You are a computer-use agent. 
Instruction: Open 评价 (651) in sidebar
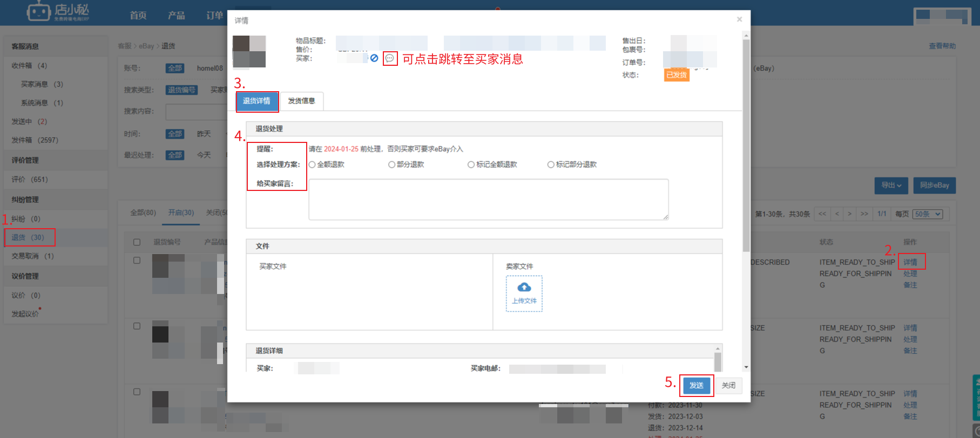point(30,180)
